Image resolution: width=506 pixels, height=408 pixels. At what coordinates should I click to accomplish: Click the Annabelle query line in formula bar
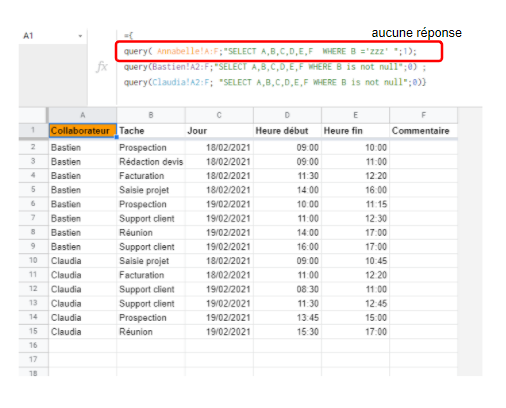[270, 51]
